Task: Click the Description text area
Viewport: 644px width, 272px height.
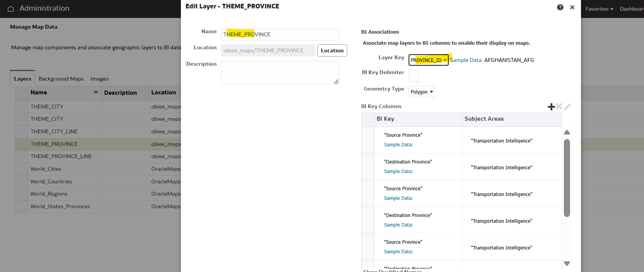Action: click(x=280, y=73)
